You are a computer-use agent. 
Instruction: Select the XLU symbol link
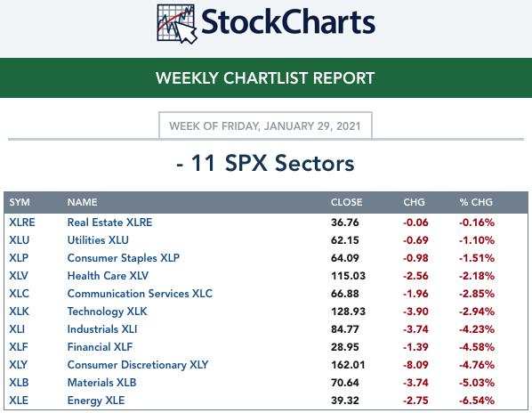pos(20,240)
